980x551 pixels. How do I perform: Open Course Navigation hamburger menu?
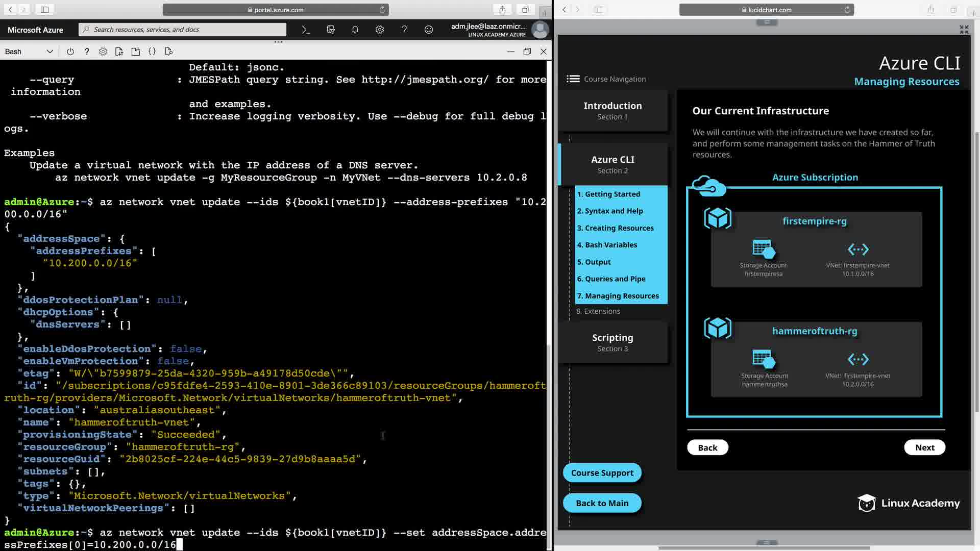(573, 79)
